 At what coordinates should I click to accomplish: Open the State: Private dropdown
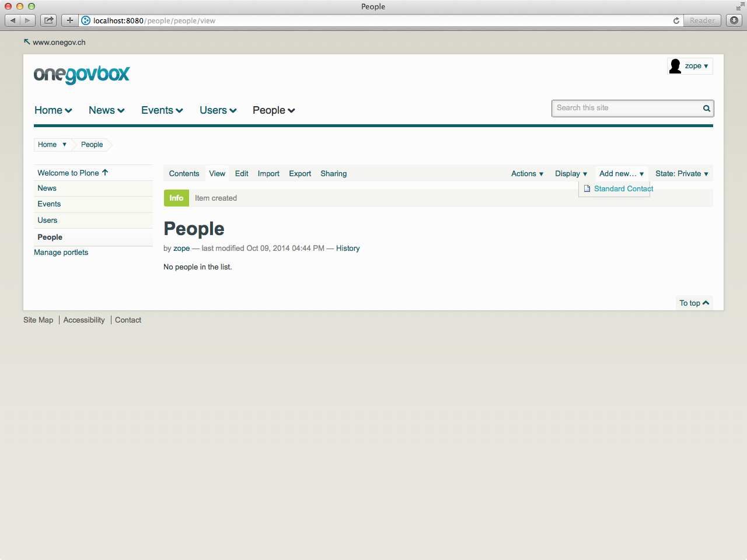[682, 174]
